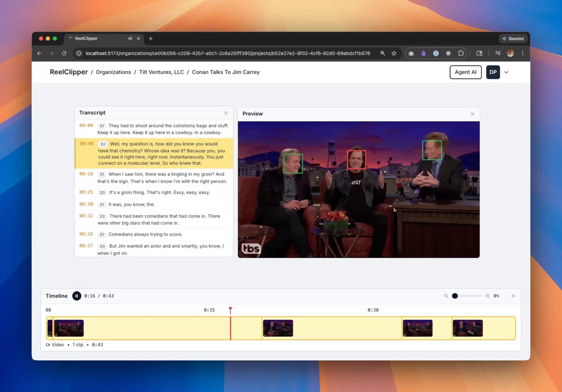Click the timeline zoom-in magnifier icon
This screenshot has width=562, height=392.
point(488,296)
